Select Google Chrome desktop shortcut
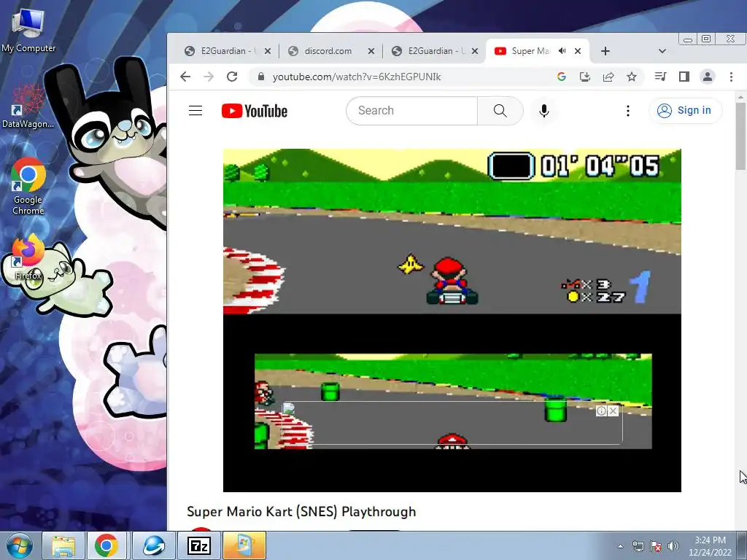The height and width of the screenshot is (560, 747). [28, 186]
